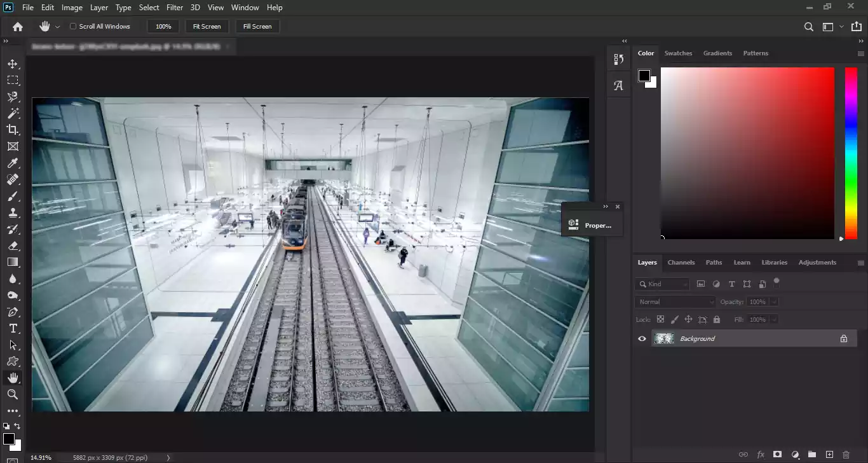This screenshot has height=463, width=868.
Task: Open the Color panel menu
Action: coord(861,53)
